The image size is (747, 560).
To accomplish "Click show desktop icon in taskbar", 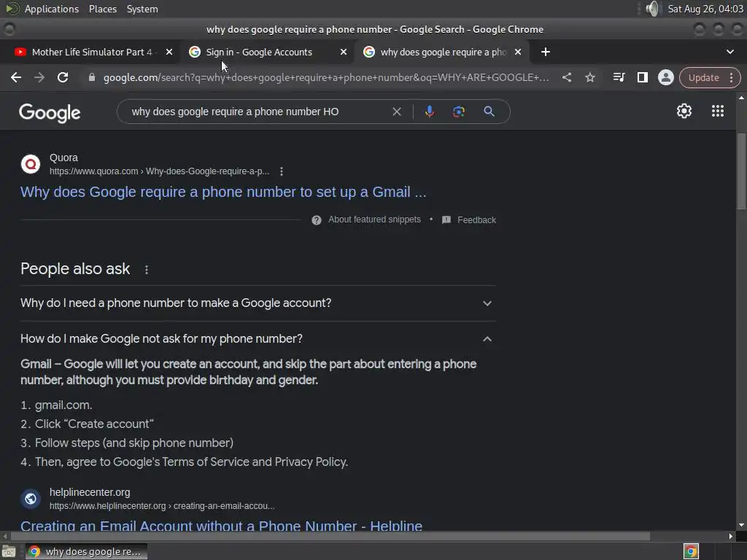I will click(8, 552).
